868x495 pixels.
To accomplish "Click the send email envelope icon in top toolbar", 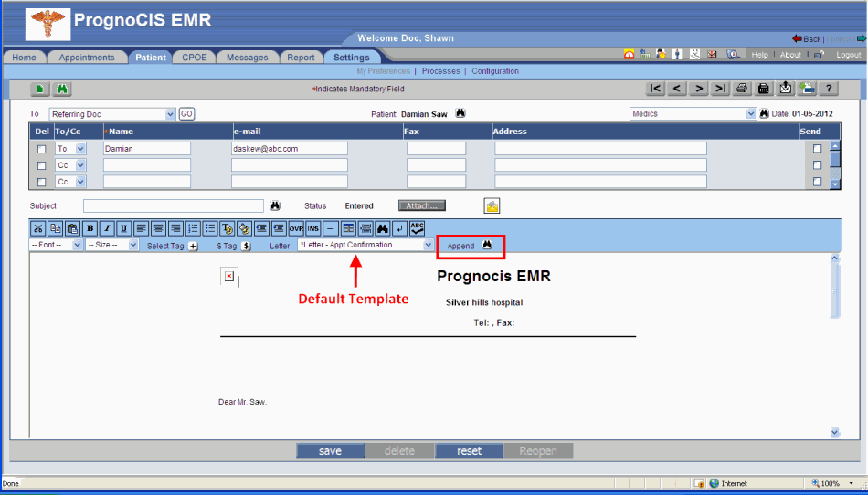I will pyautogui.click(x=786, y=89).
